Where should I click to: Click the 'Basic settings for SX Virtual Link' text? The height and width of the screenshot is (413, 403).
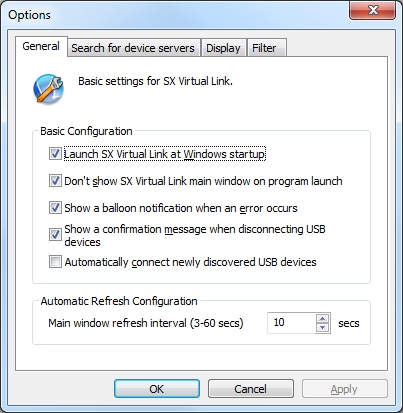(155, 81)
